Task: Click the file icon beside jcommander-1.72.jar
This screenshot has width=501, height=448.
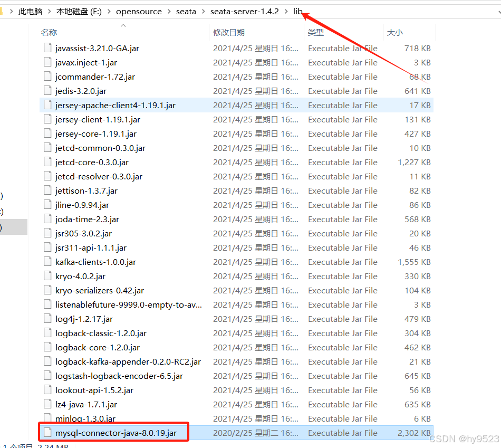Action: [47, 77]
